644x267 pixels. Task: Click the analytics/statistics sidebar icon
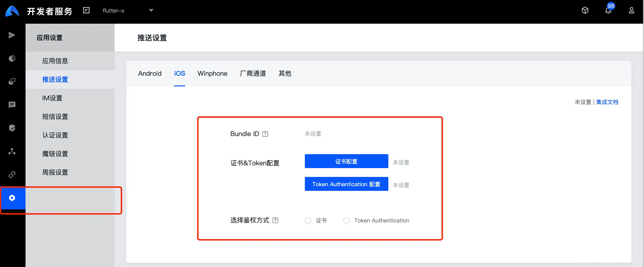coord(13,58)
